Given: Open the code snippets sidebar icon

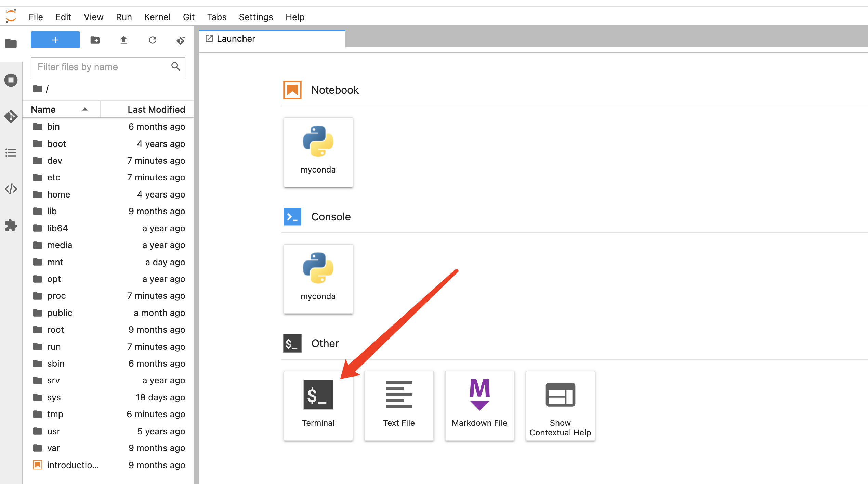Looking at the screenshot, I should [11, 189].
